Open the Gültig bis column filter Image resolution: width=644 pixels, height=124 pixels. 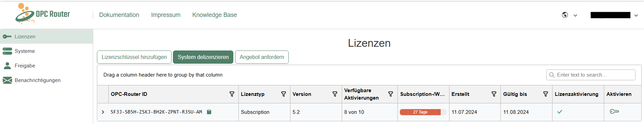[546, 94]
